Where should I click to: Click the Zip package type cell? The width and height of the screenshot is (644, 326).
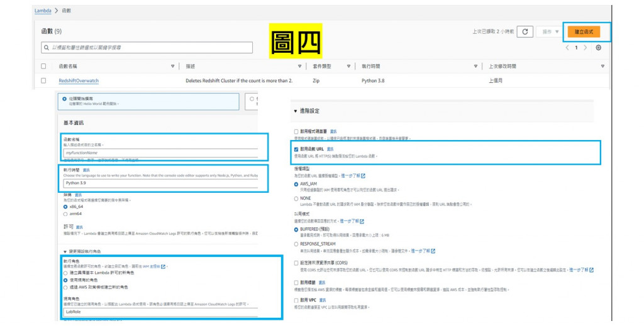[x=316, y=81]
